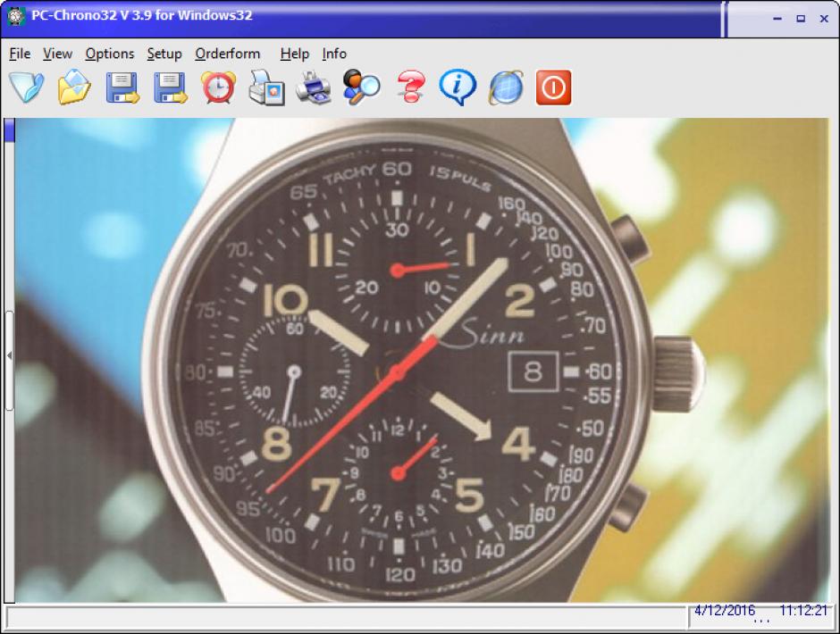Click the empty status bar message field
840x634 pixels.
point(347,619)
